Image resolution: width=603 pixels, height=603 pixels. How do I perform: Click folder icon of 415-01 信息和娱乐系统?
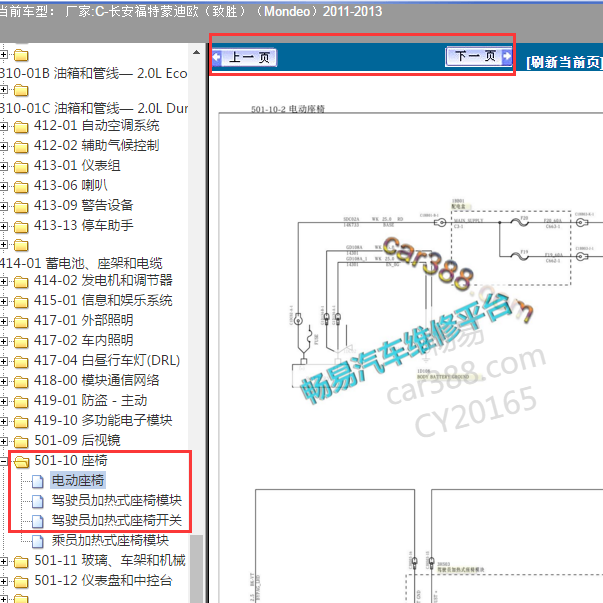coord(21,302)
